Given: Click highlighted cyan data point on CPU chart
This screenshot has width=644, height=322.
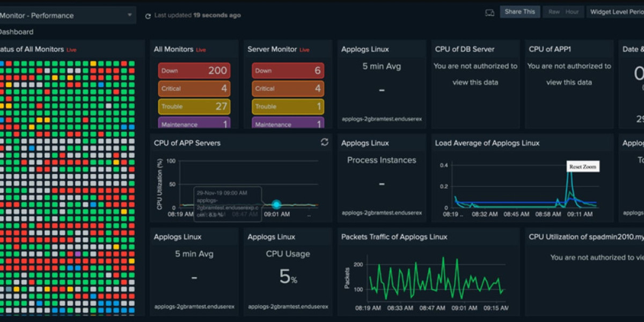Looking at the screenshot, I should point(276,204).
